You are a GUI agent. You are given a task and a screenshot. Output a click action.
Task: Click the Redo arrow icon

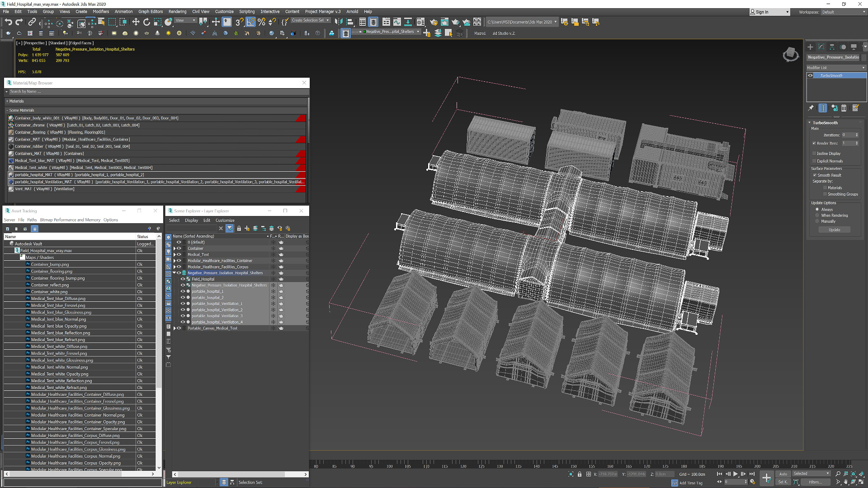[19, 22]
